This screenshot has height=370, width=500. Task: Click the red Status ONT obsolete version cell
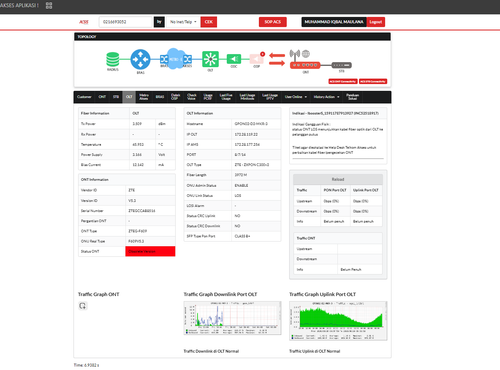click(150, 251)
